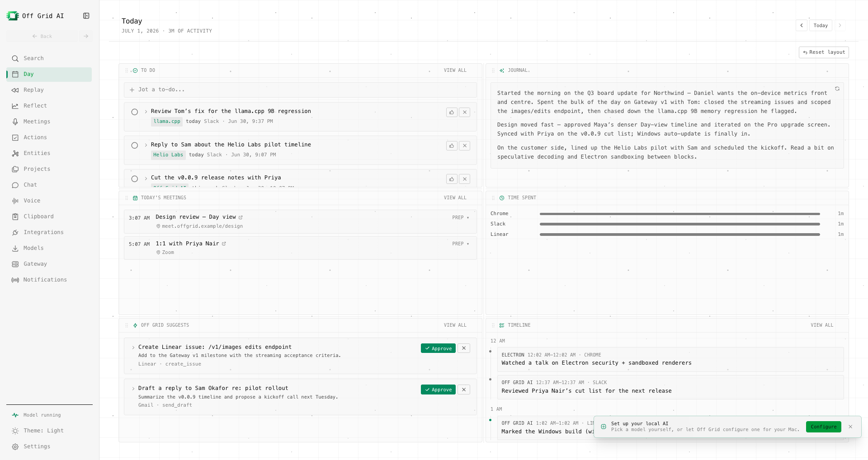
Task: Expand the Review Tom's fix to-do
Action: pos(146,112)
